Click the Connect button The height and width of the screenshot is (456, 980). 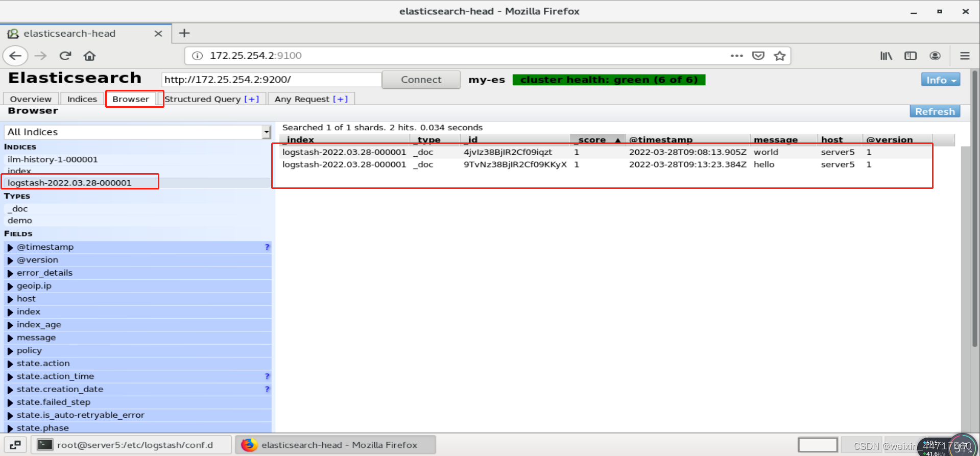click(x=421, y=80)
